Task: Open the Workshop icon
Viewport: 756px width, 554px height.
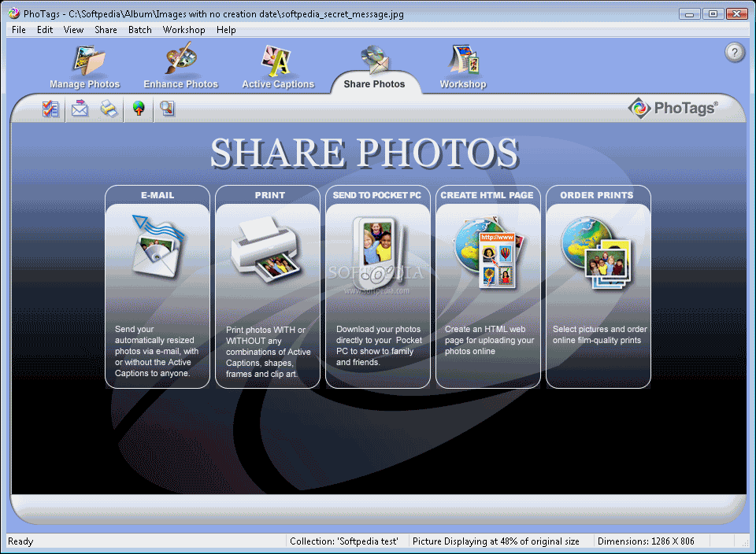Action: (x=465, y=60)
